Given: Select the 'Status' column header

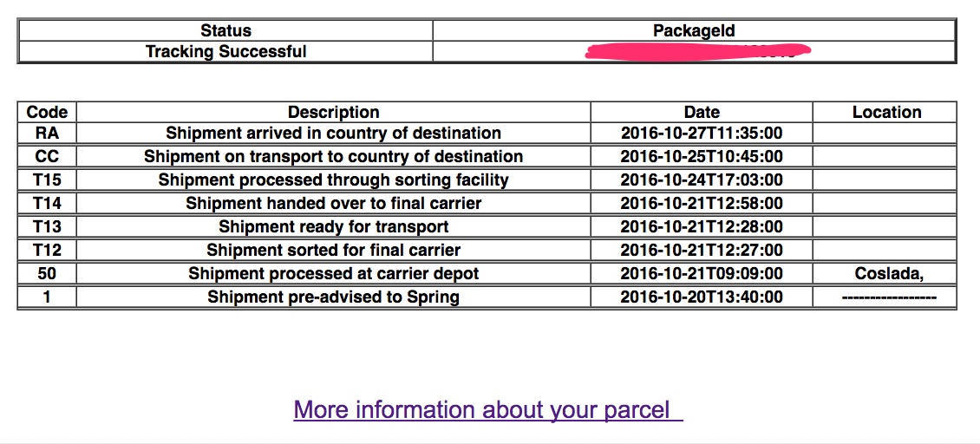Looking at the screenshot, I should pyautogui.click(x=225, y=31).
